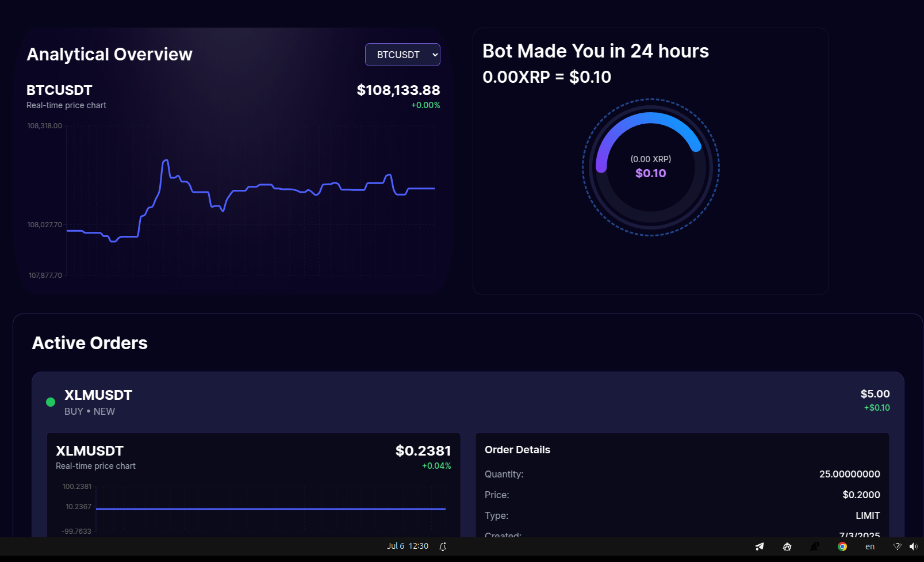Click the circled-A tray icon
This screenshot has width=924, height=562.
[x=787, y=546]
